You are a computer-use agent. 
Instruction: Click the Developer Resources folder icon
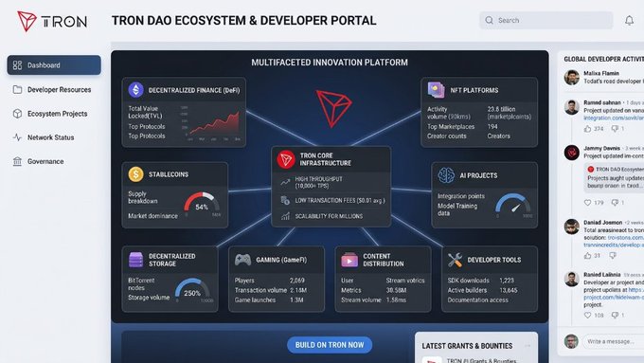(x=17, y=90)
